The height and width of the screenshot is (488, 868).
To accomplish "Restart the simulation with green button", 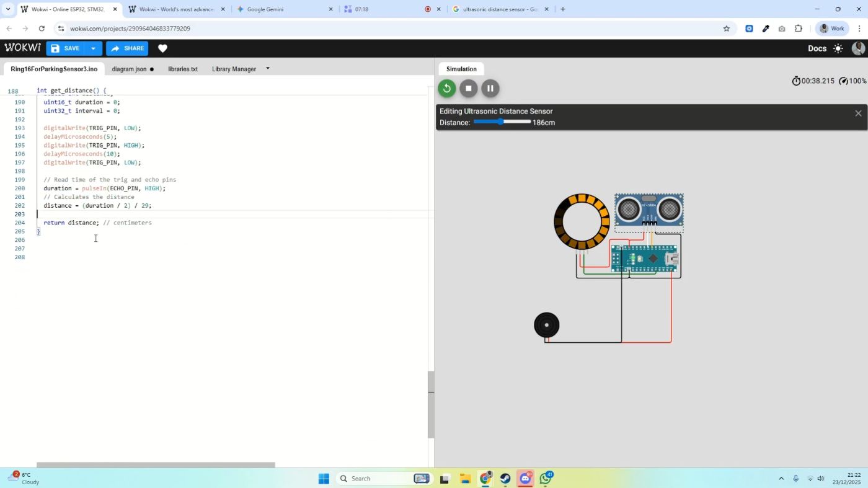I will 446,88.
